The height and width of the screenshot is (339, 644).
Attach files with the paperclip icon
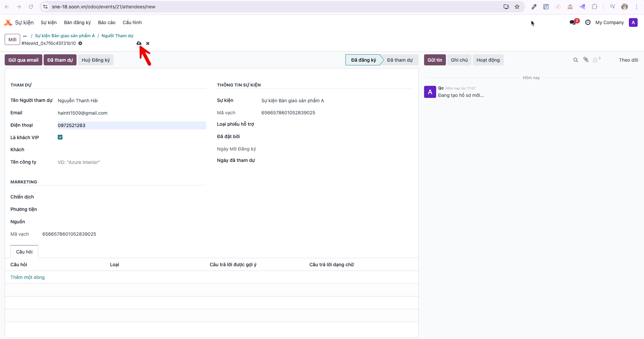[x=586, y=60]
